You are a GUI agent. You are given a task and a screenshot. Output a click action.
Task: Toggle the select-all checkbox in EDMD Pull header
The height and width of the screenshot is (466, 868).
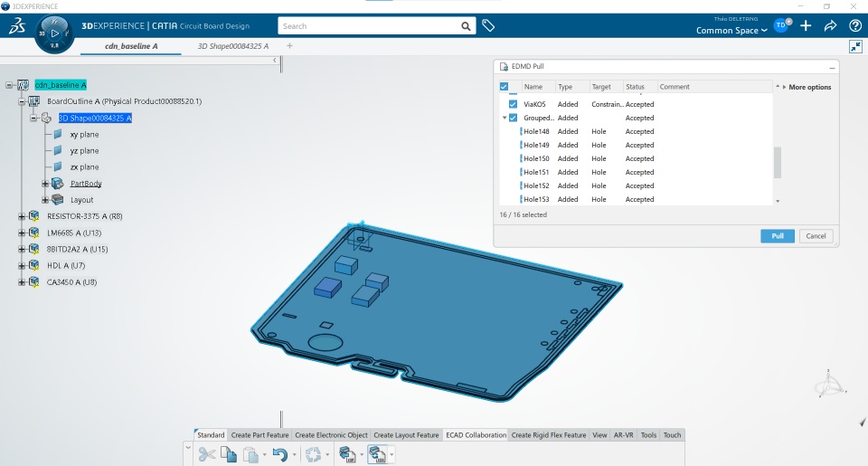(504, 87)
